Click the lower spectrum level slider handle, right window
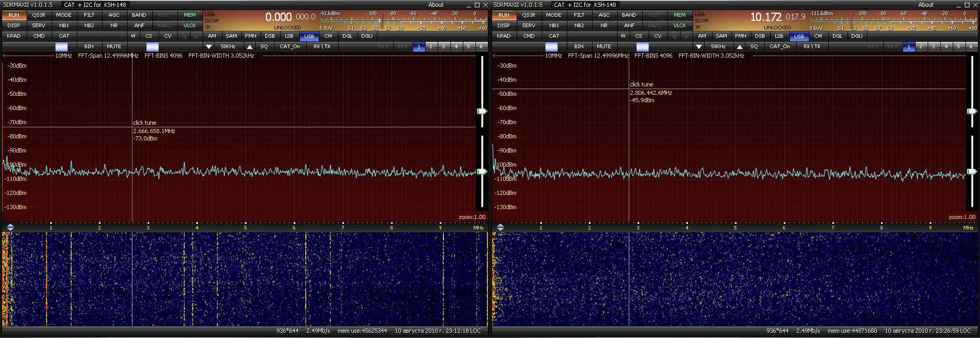The height and width of the screenshot is (338, 980). pos(972,171)
